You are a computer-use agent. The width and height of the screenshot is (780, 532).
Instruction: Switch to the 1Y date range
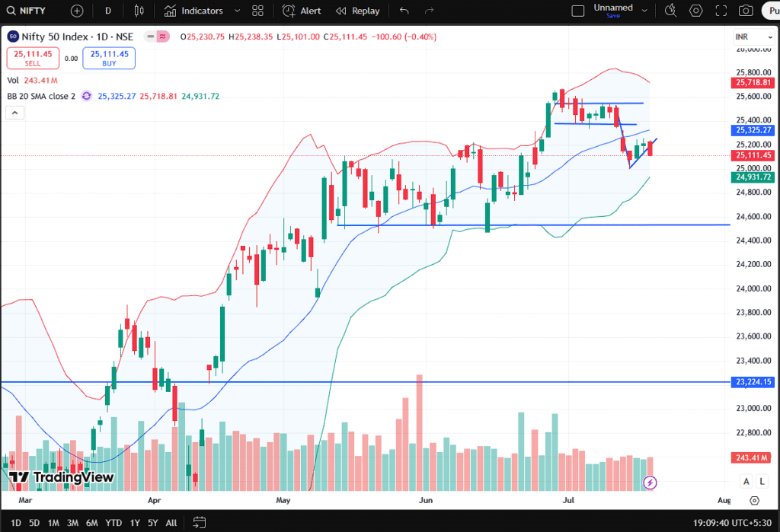point(135,523)
